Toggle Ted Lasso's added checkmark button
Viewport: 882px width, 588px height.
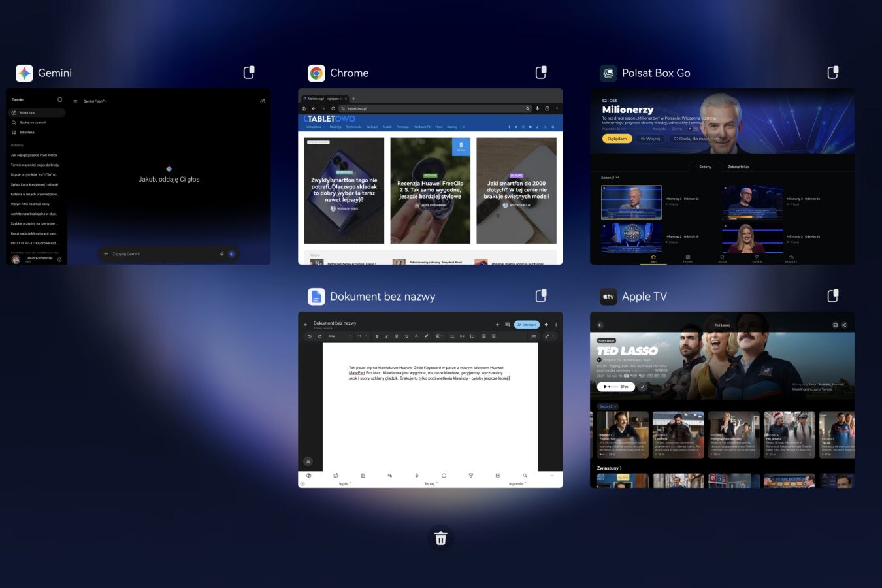642,387
